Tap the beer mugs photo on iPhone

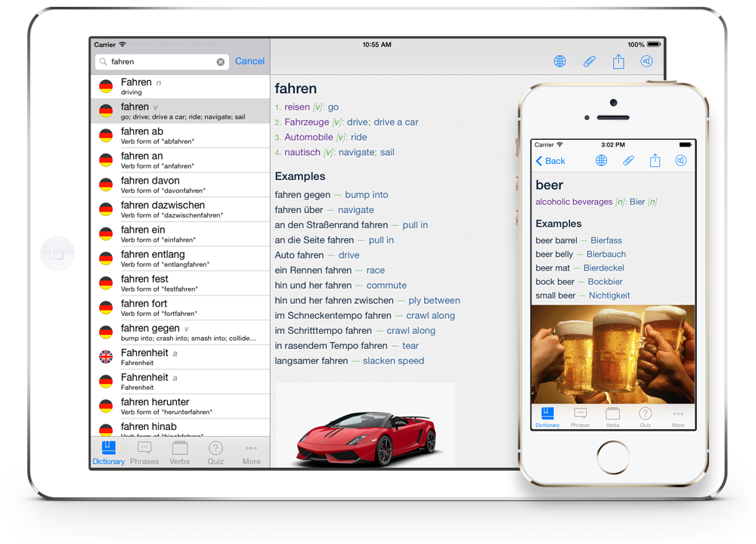(613, 354)
